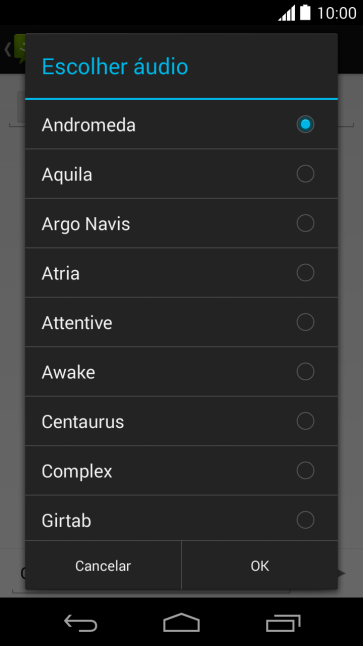Choose the Awake audio option

[x=181, y=372]
